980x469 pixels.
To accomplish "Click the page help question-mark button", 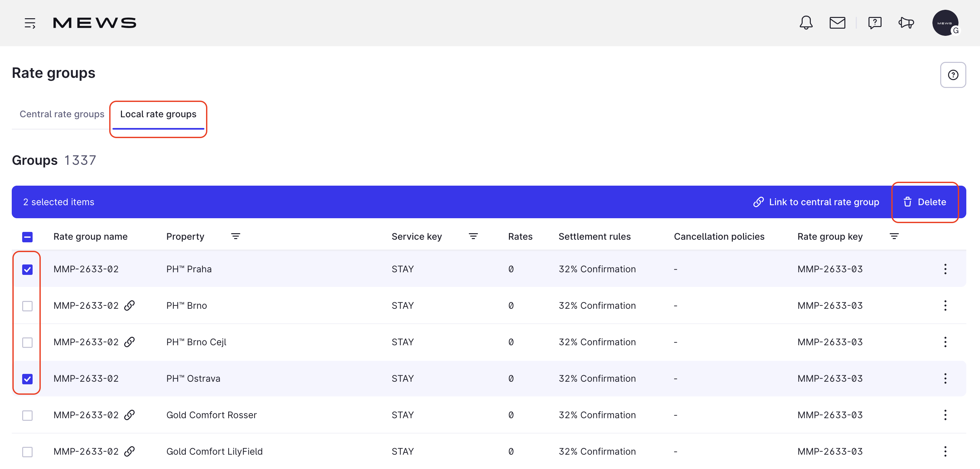I will [x=953, y=75].
